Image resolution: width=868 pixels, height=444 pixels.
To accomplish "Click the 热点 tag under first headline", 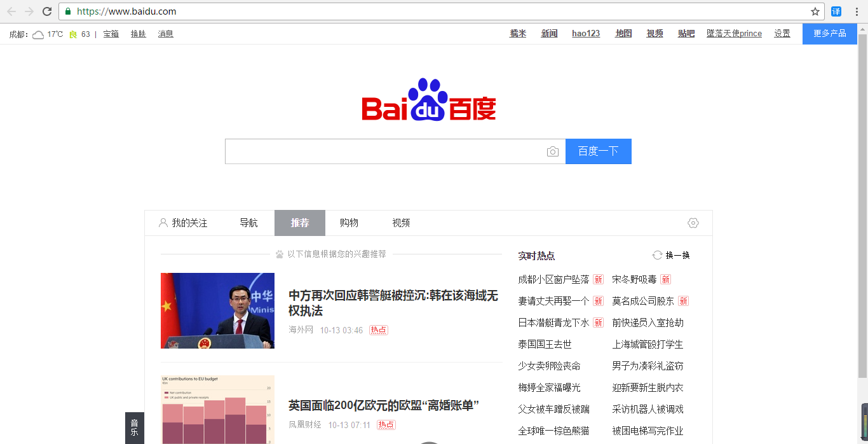I will pyautogui.click(x=379, y=330).
